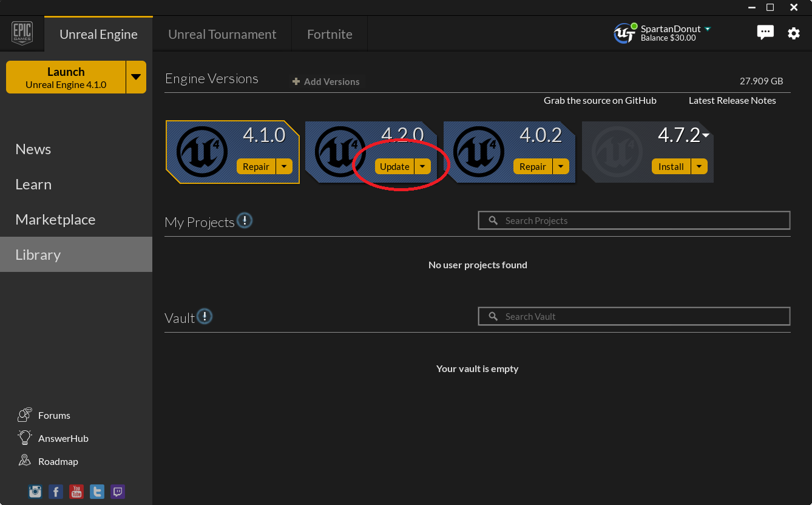This screenshot has height=505, width=812.
Task: Update engine version 4.2.0
Action: click(x=394, y=166)
